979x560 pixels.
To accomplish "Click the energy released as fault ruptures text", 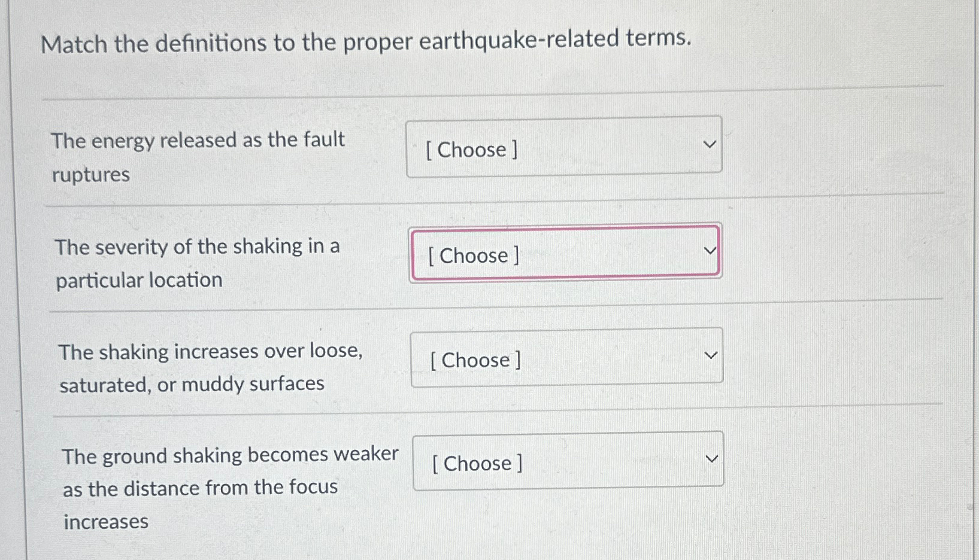I will (x=198, y=141).
